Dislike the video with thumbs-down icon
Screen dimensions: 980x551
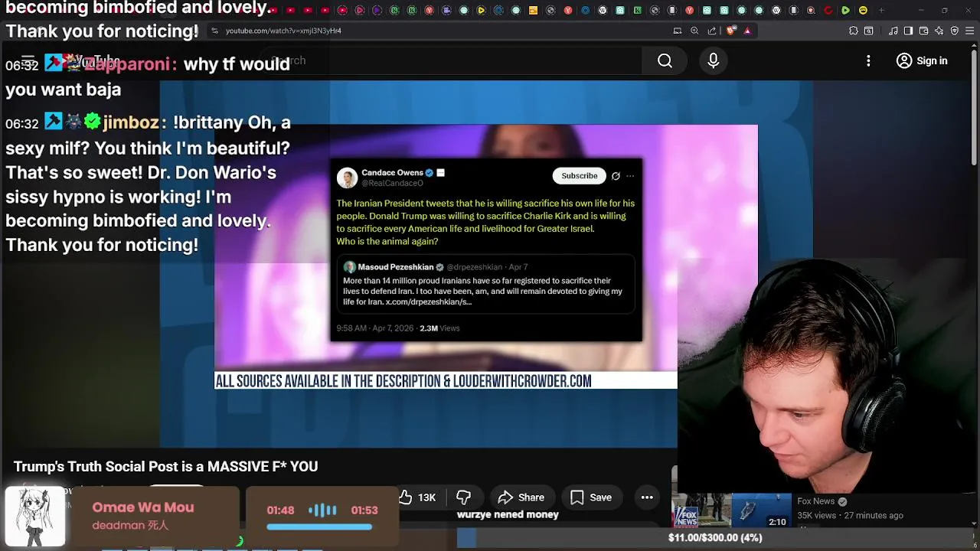click(463, 497)
